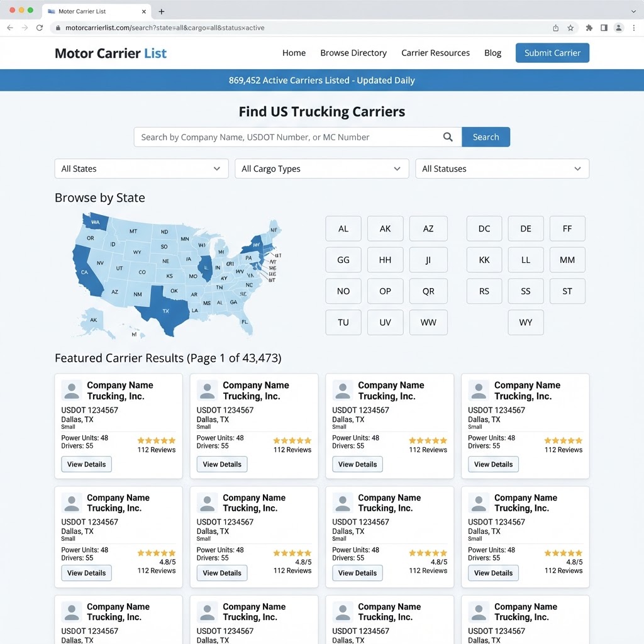Select Texas on the US map

click(165, 311)
